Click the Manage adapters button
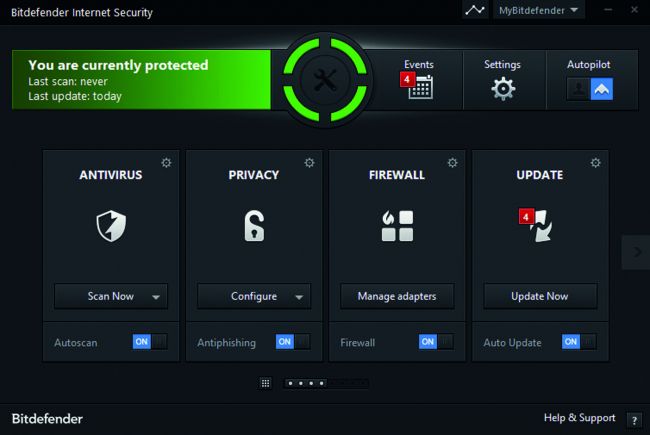This screenshot has height=435, width=650. 397,296
